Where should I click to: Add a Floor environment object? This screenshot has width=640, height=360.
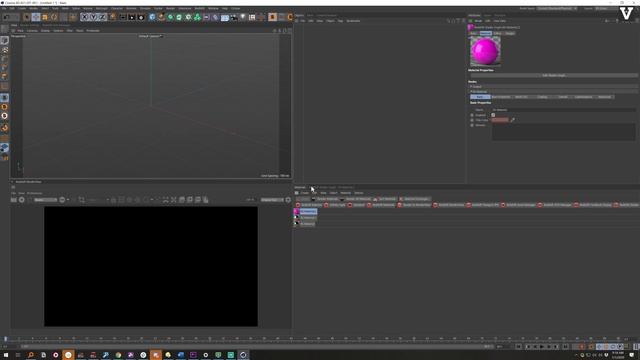(224, 17)
